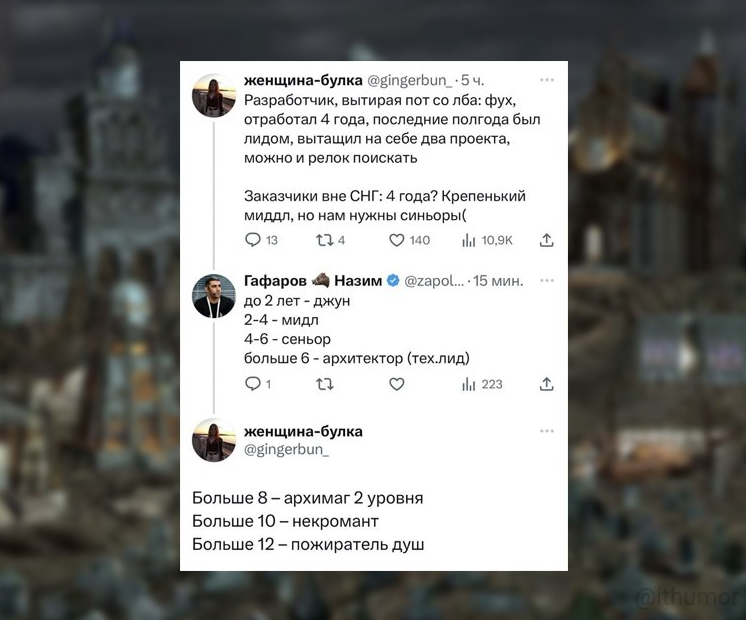
Task: Like the first tweet with 140 likes
Action: (x=397, y=240)
